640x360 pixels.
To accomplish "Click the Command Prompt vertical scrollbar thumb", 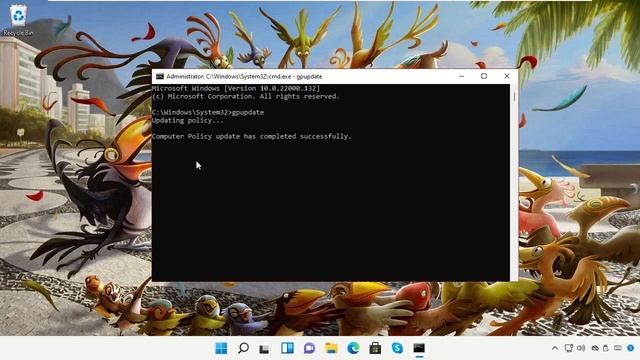I will click(x=514, y=96).
